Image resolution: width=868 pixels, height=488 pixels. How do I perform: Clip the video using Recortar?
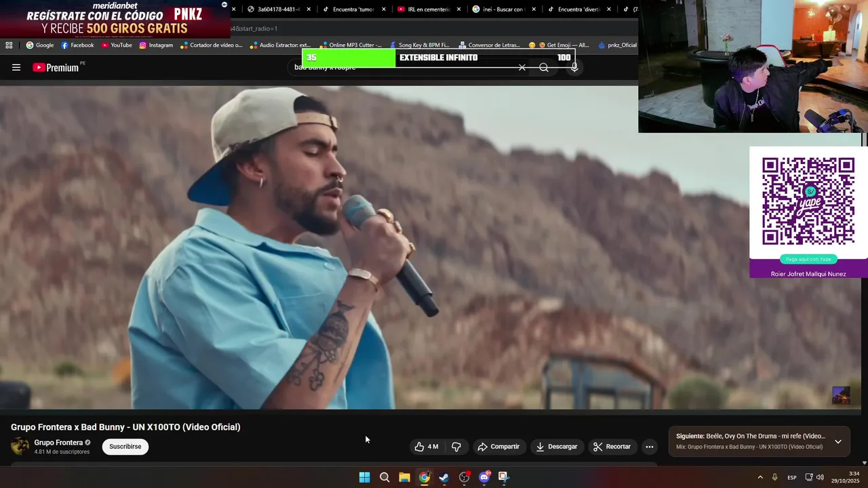coord(612,447)
